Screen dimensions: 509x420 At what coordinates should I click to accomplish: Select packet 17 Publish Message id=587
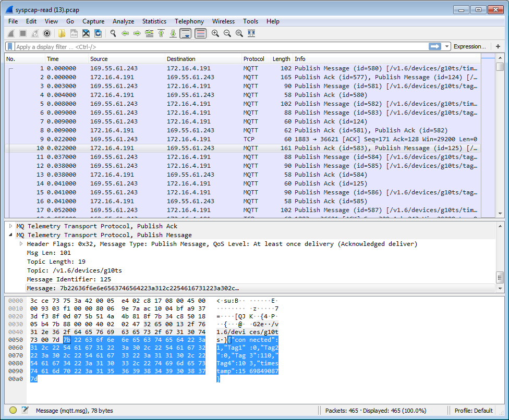click(243, 210)
